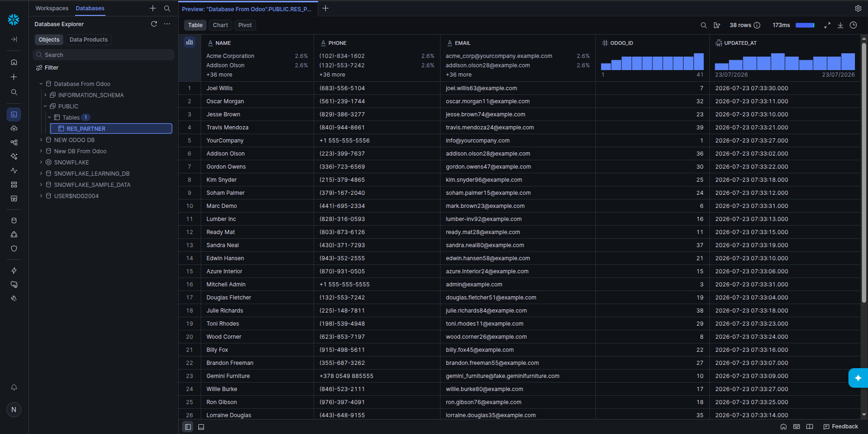Open the blue sparkle assistant button

(x=858, y=378)
